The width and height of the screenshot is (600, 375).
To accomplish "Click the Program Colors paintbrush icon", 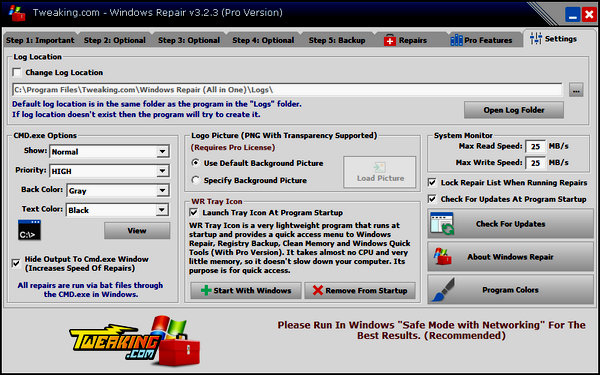I will tap(443, 290).
